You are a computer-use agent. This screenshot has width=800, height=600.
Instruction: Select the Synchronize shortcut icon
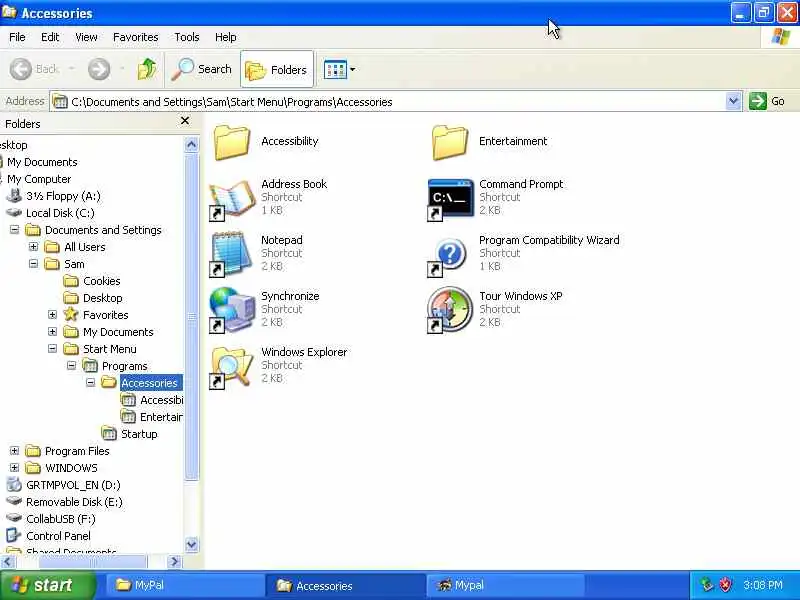[x=233, y=310]
